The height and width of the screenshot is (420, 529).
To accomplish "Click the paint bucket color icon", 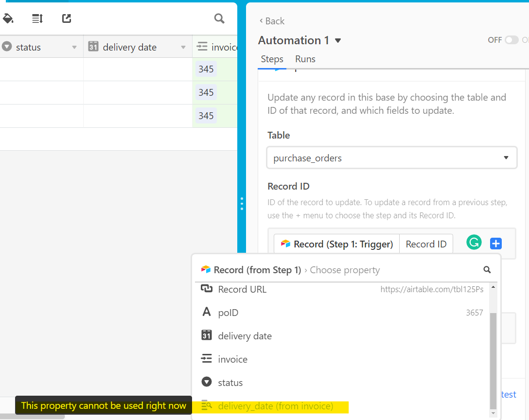I will 8,18.
